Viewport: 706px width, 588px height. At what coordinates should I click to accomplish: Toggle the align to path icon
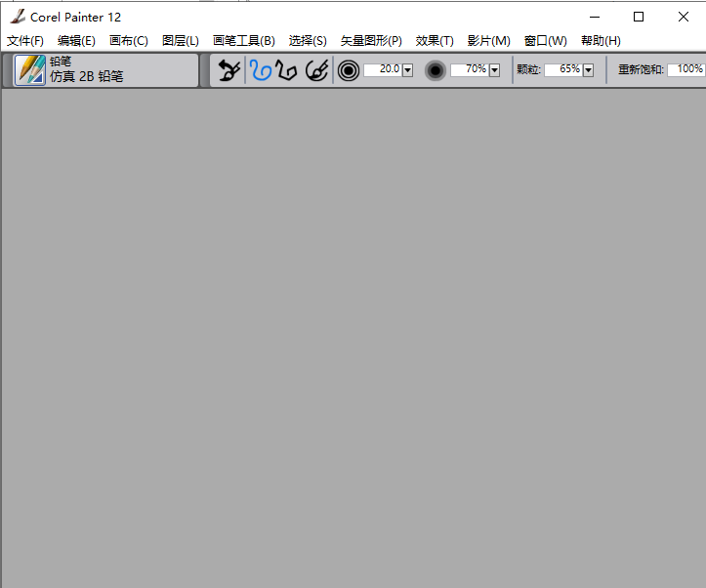[x=316, y=70]
